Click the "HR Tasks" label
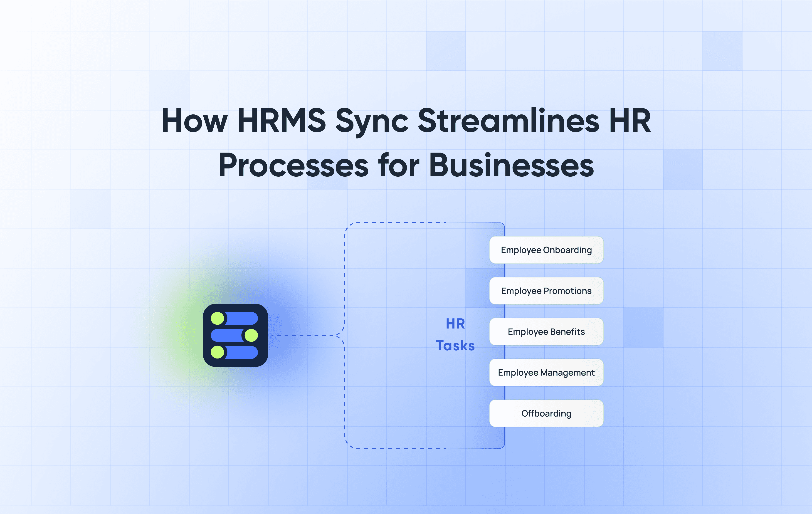This screenshot has height=514, width=812. tap(455, 335)
